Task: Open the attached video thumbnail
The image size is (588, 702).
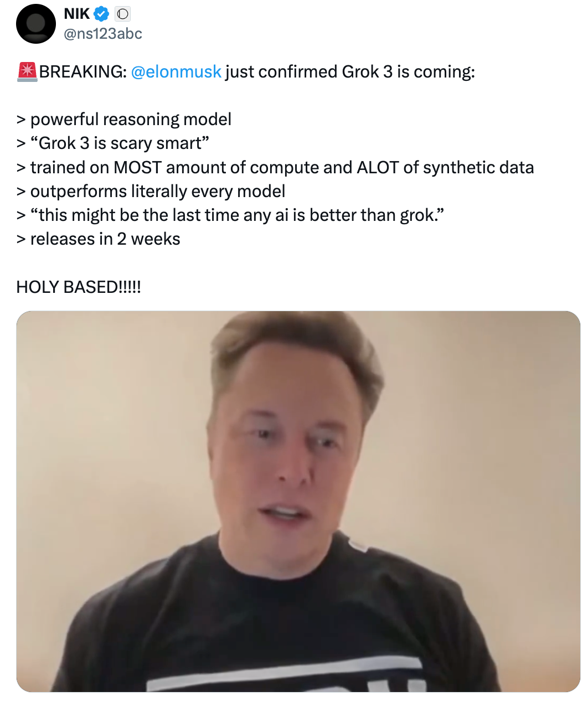Action: point(298,502)
